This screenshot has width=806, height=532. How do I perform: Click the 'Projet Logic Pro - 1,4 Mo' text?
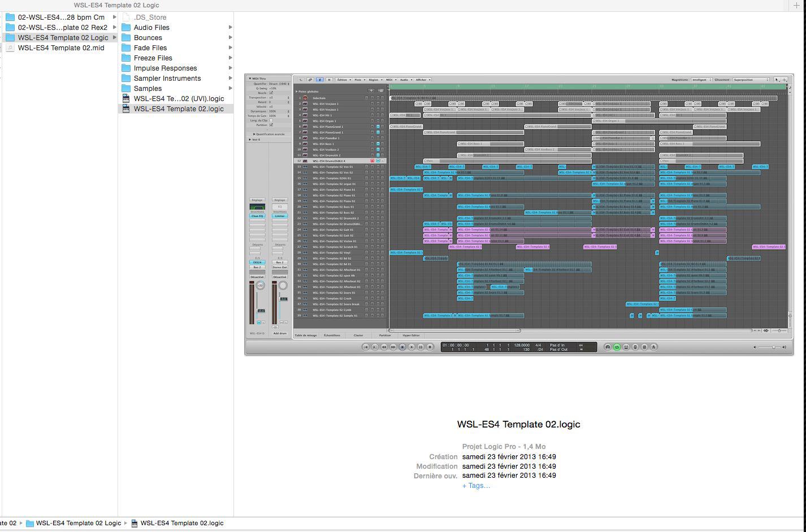504,446
